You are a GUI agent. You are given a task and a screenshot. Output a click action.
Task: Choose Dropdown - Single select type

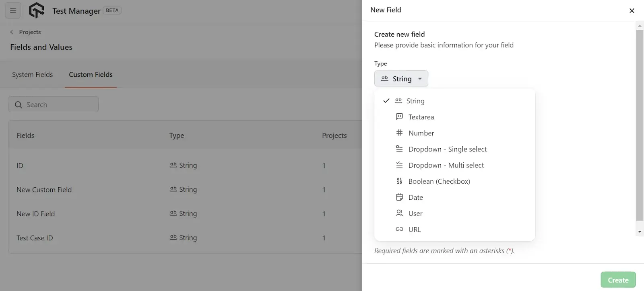click(447, 149)
